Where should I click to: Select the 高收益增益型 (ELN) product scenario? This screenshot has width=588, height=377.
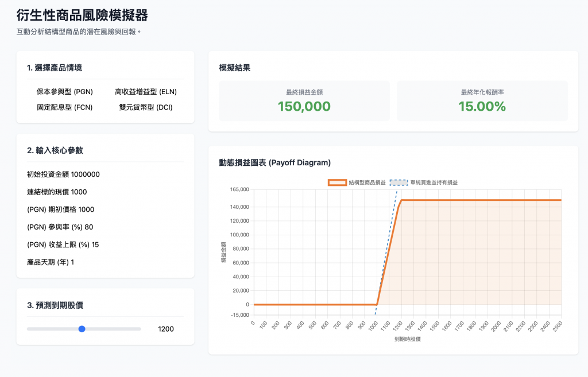145,92
